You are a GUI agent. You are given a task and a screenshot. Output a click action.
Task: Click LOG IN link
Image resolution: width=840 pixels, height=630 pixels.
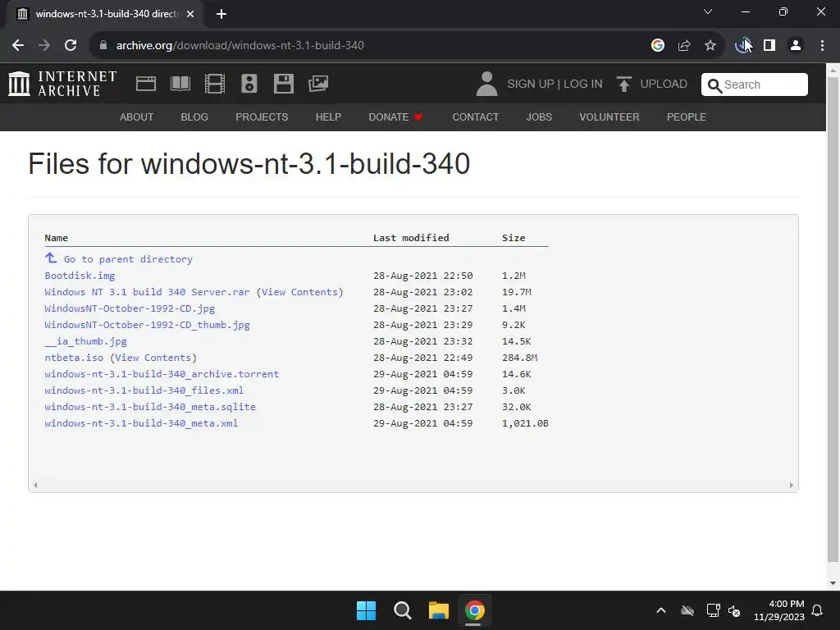583,84
